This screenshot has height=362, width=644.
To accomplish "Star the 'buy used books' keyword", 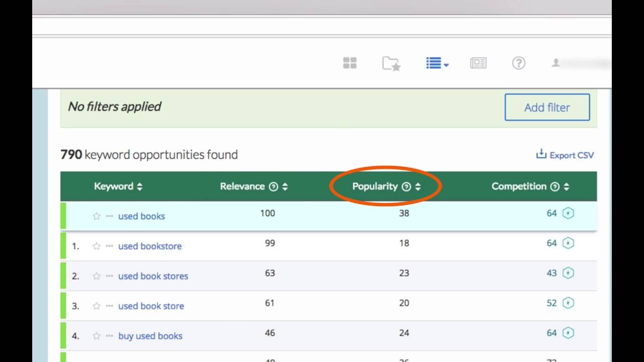I will tap(97, 336).
